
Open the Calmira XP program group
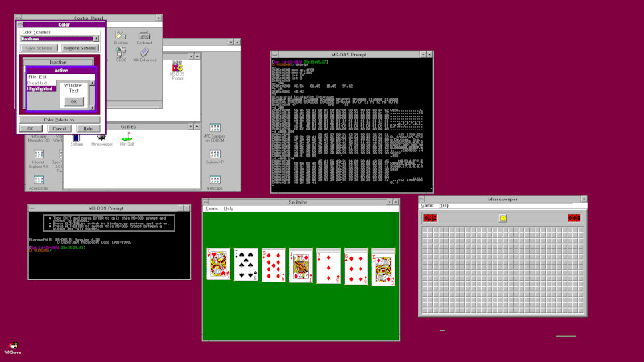214,154
